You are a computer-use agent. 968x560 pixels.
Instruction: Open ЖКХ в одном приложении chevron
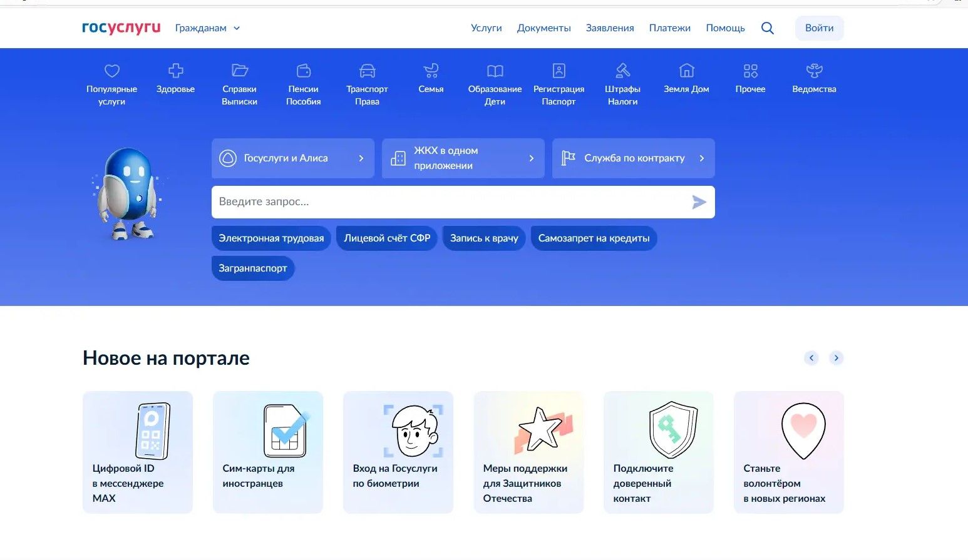532,158
